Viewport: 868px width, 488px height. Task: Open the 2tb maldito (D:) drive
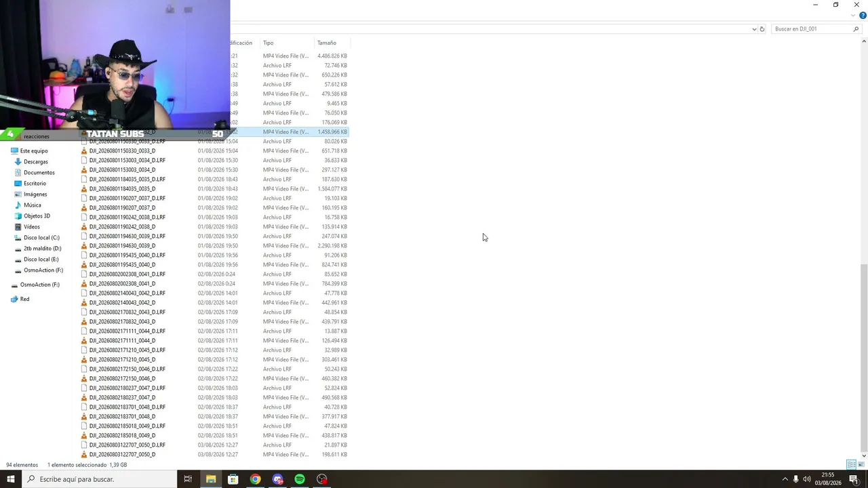click(43, 249)
